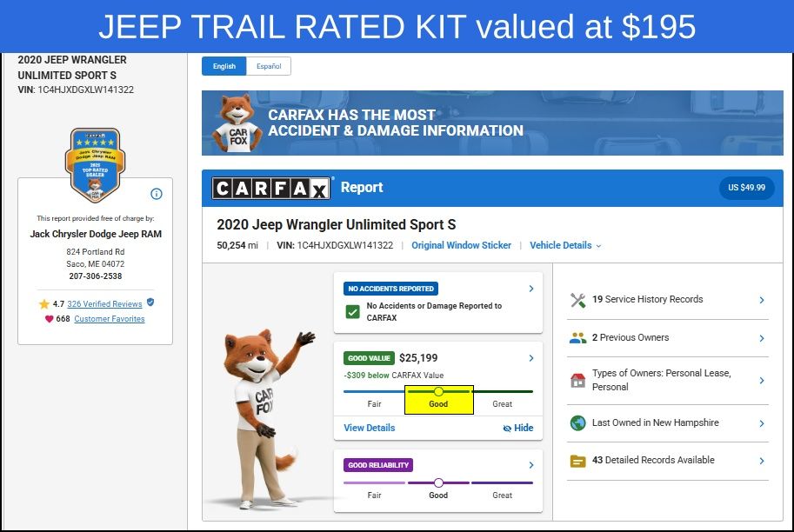
Task: Open the Original Window Sticker link
Action: 461,245
